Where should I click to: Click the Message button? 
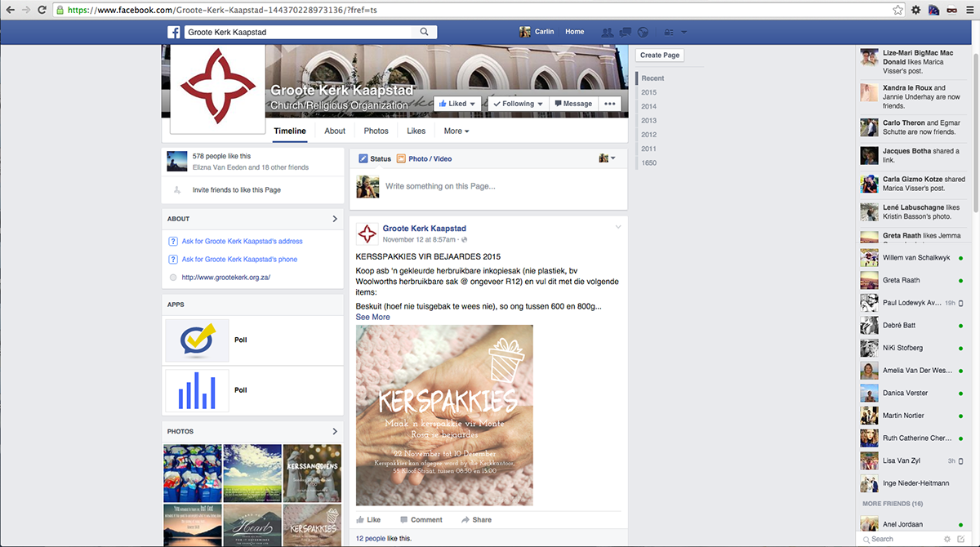tap(572, 104)
